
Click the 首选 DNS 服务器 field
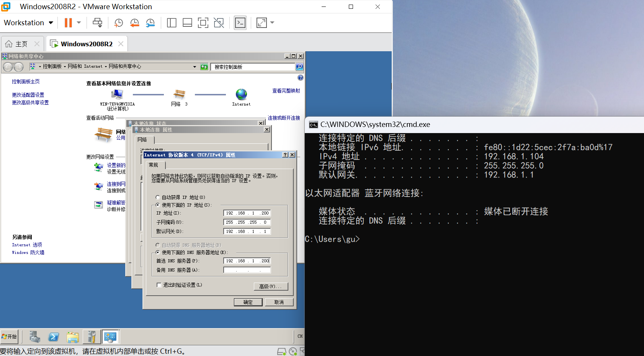click(247, 261)
